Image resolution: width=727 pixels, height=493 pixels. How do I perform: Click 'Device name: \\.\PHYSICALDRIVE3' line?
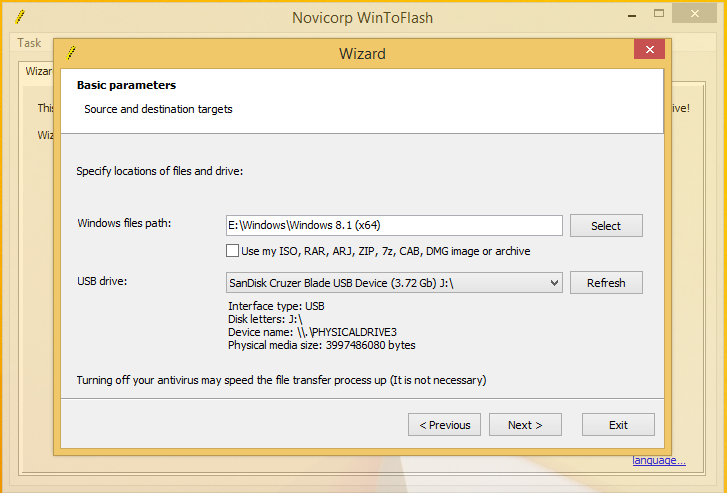312,332
